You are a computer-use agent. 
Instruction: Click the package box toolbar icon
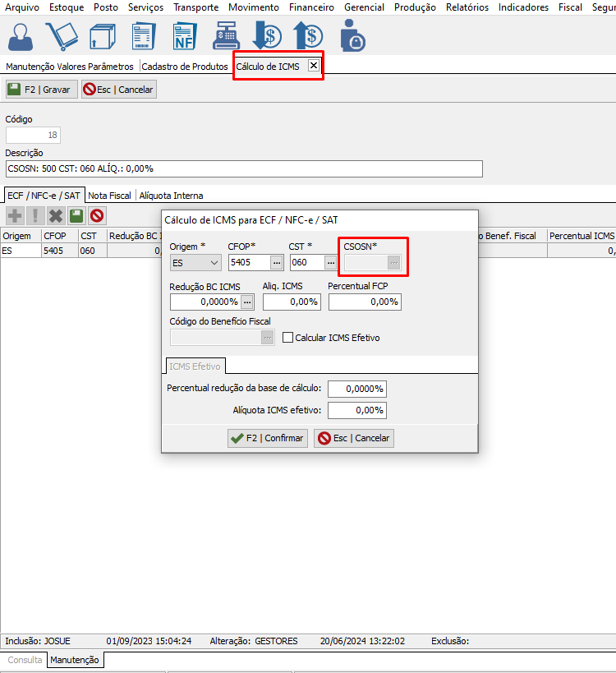[x=102, y=36]
